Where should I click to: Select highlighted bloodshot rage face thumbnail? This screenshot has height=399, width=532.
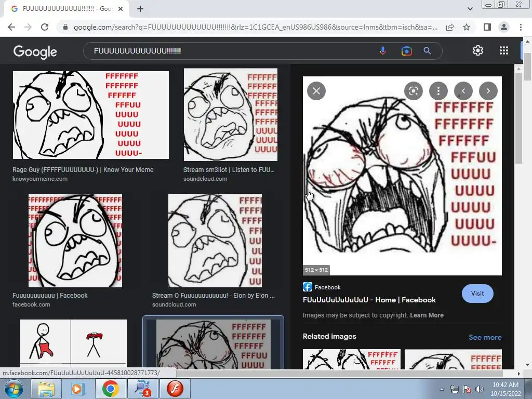click(x=213, y=343)
